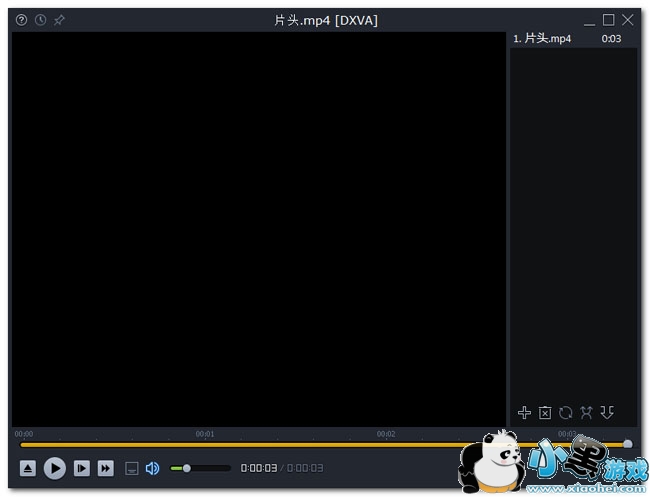Click the fast forward button
650x497 pixels.
[x=106, y=468]
